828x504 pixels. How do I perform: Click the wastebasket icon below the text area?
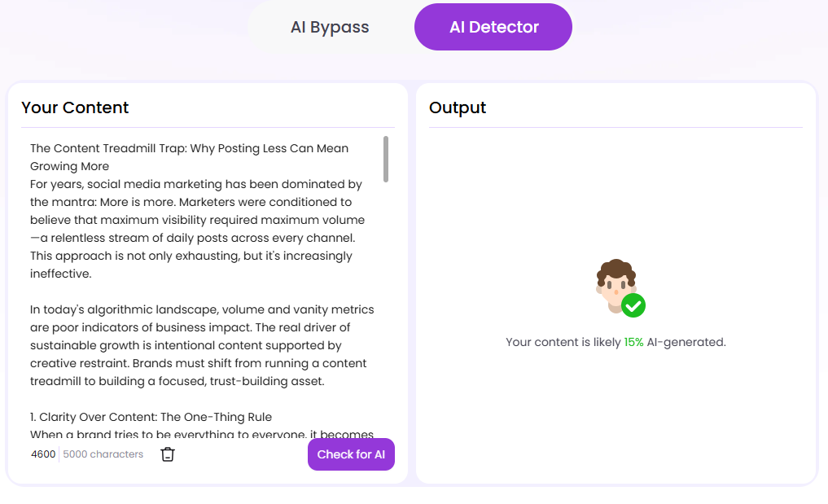pyautogui.click(x=168, y=454)
